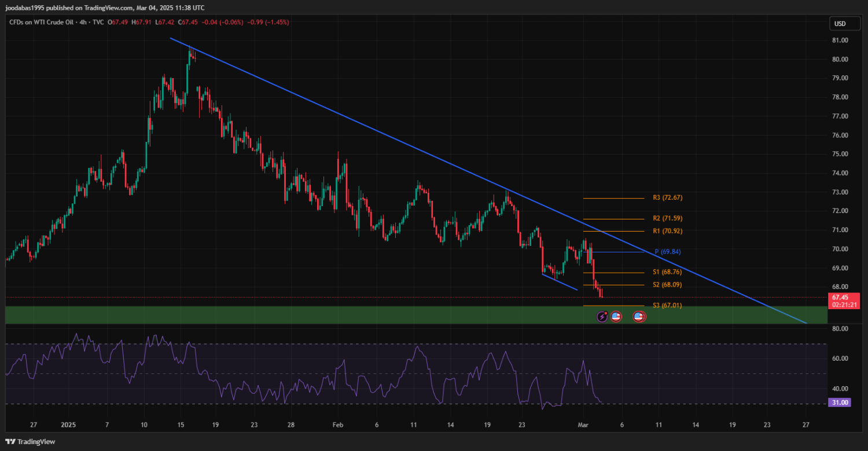This screenshot has width=868, height=451.
Task: Select the R1 (70.92) resistance label
Action: click(667, 231)
